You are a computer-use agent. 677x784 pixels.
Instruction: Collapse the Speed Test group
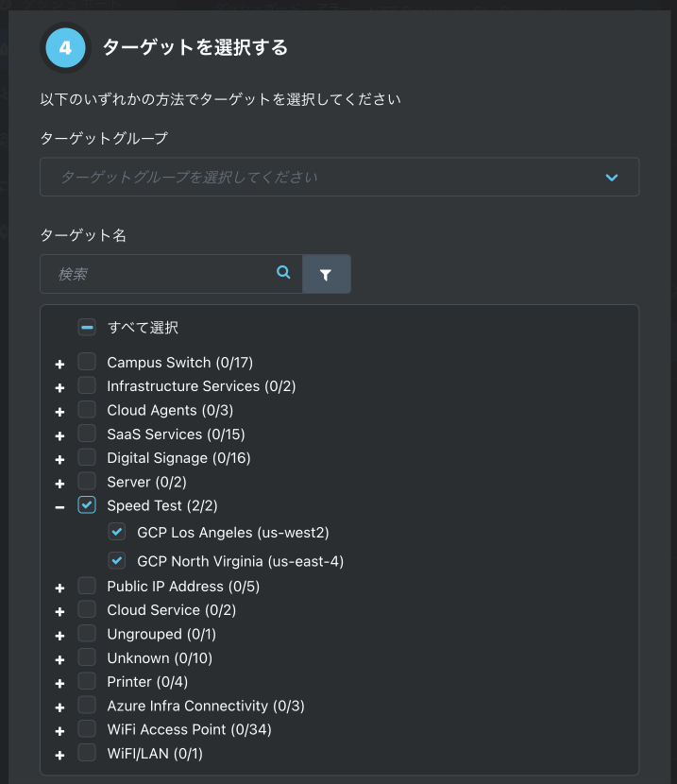coord(59,507)
